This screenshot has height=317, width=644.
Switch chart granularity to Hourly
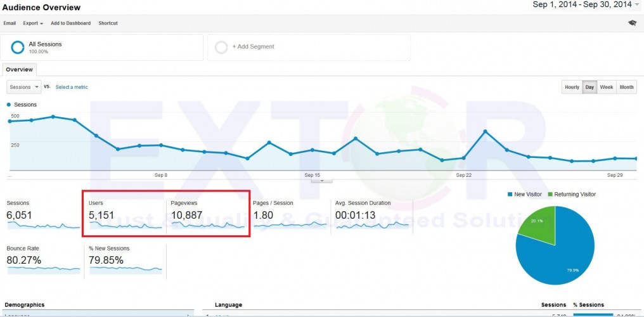(572, 87)
